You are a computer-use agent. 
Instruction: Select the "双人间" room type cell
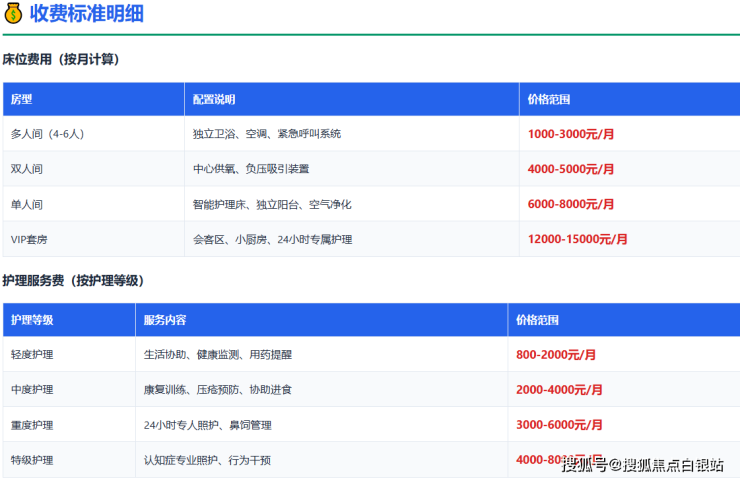pos(27,169)
